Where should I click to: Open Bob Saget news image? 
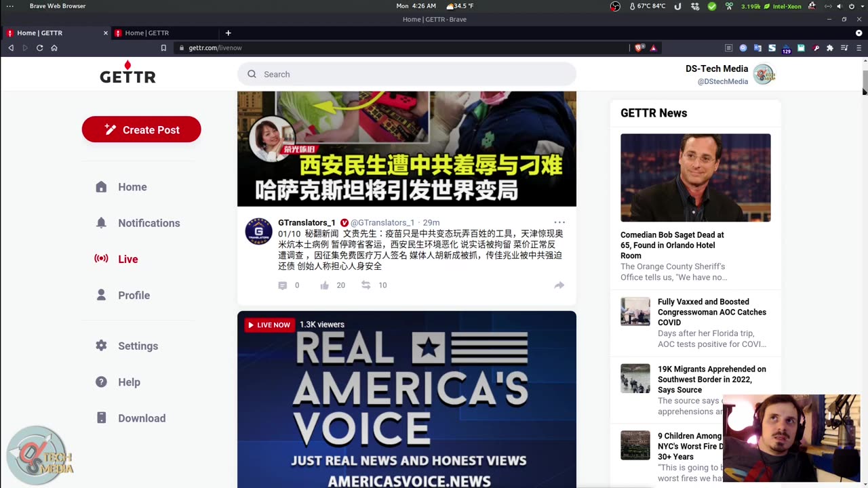[x=696, y=178]
